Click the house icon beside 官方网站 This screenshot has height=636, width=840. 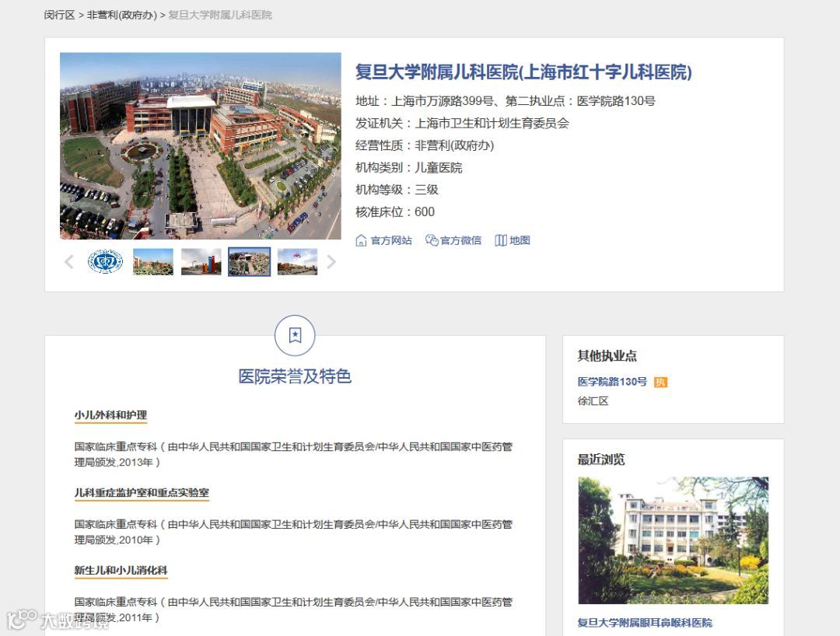[x=361, y=240]
